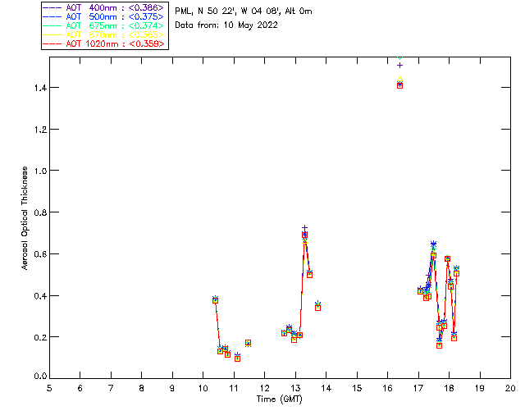Click the AOT 1020nm red legend entry
525x420 pixels.
103,43
